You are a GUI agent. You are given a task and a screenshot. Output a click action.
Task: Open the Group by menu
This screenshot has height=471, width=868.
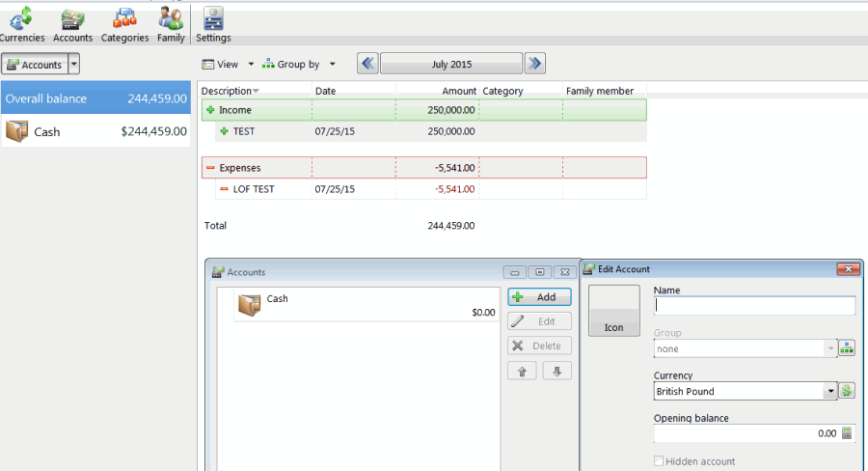click(291, 65)
